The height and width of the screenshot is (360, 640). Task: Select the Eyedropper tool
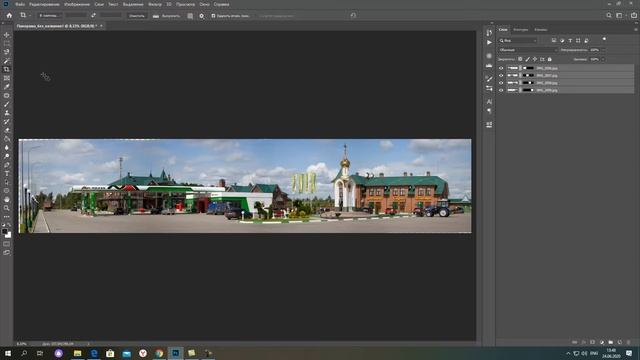click(x=7, y=87)
